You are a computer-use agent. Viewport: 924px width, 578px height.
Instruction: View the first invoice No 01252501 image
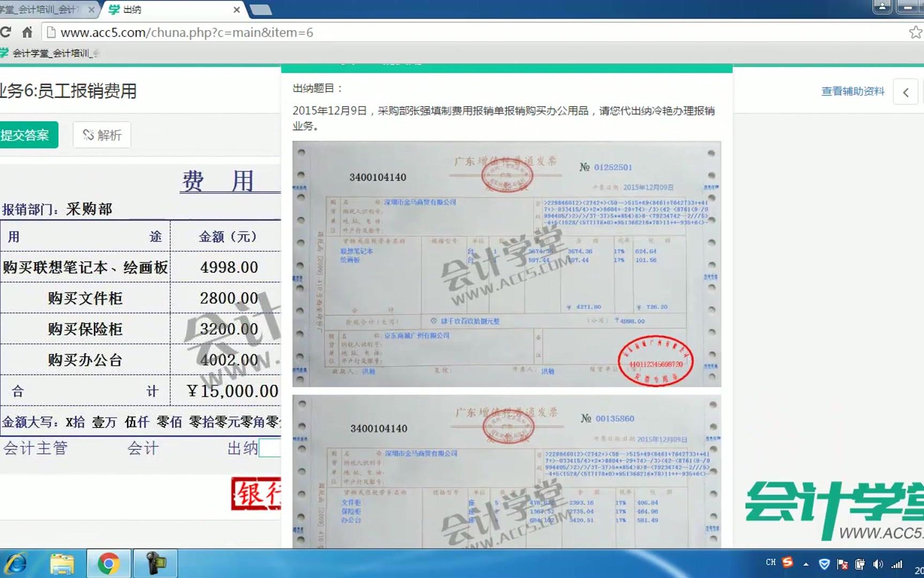[506, 264]
